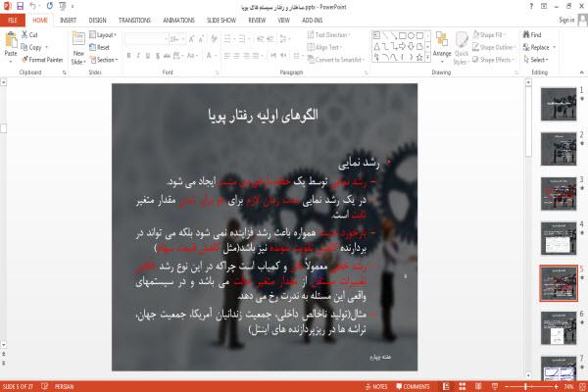This screenshot has height=392, width=588.
Task: Open the Arrange menu
Action: coord(442,47)
